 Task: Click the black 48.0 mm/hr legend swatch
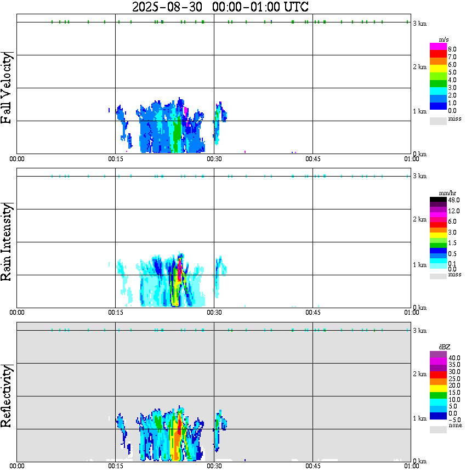pos(438,200)
